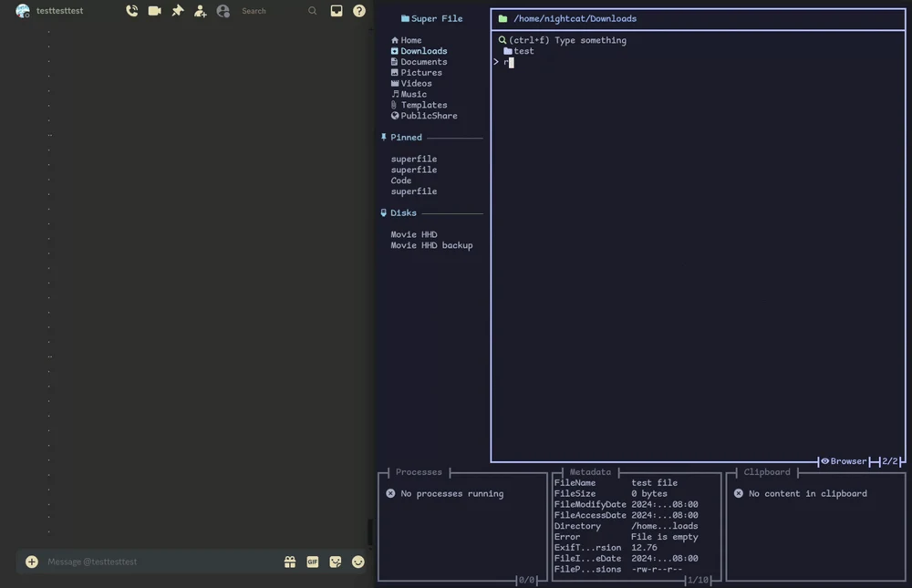Add friends to the DM
912x588 pixels.
click(200, 10)
